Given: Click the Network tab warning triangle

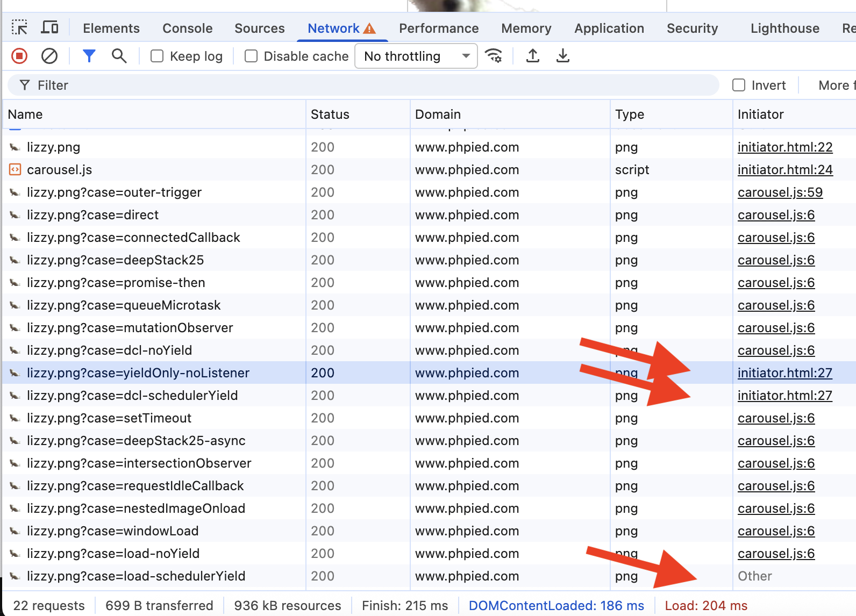Looking at the screenshot, I should pyautogui.click(x=369, y=28).
